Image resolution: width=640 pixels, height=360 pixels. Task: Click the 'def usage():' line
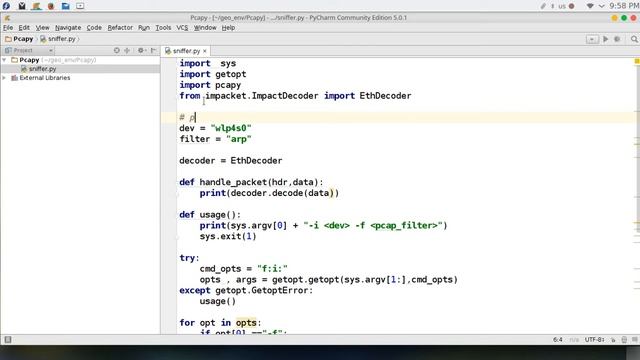(210, 215)
